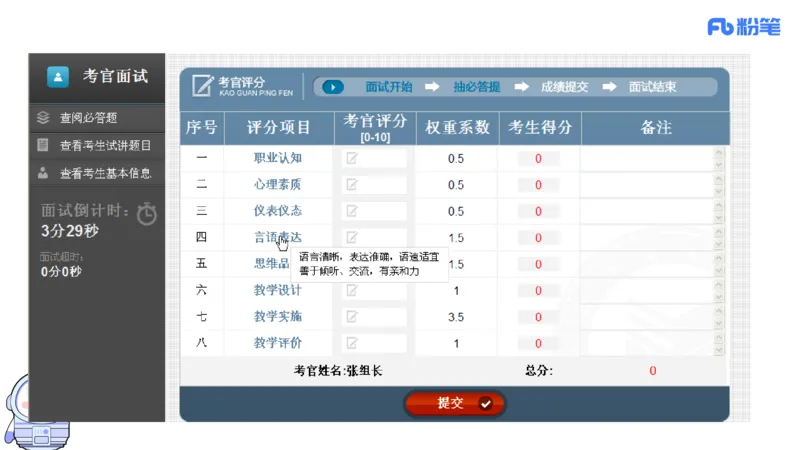The width and height of the screenshot is (800, 450).
Task: Select the 面试开始 step
Action: pyautogui.click(x=389, y=87)
